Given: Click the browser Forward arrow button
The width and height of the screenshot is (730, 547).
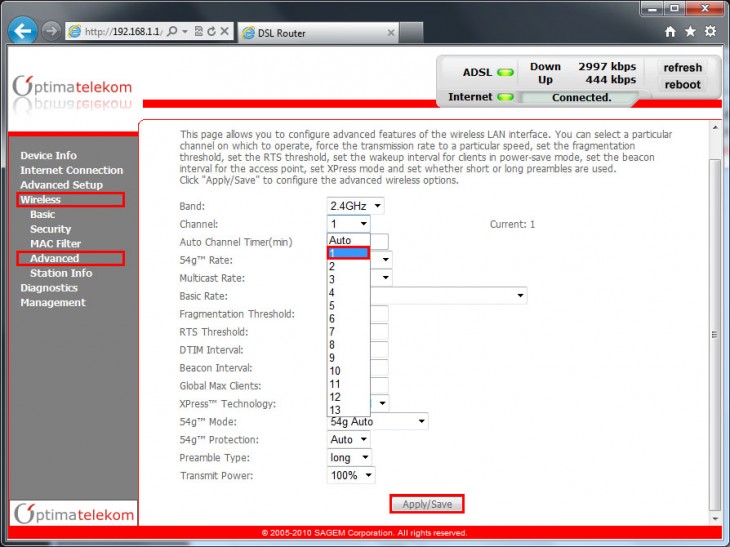Looking at the screenshot, I should [51, 31].
